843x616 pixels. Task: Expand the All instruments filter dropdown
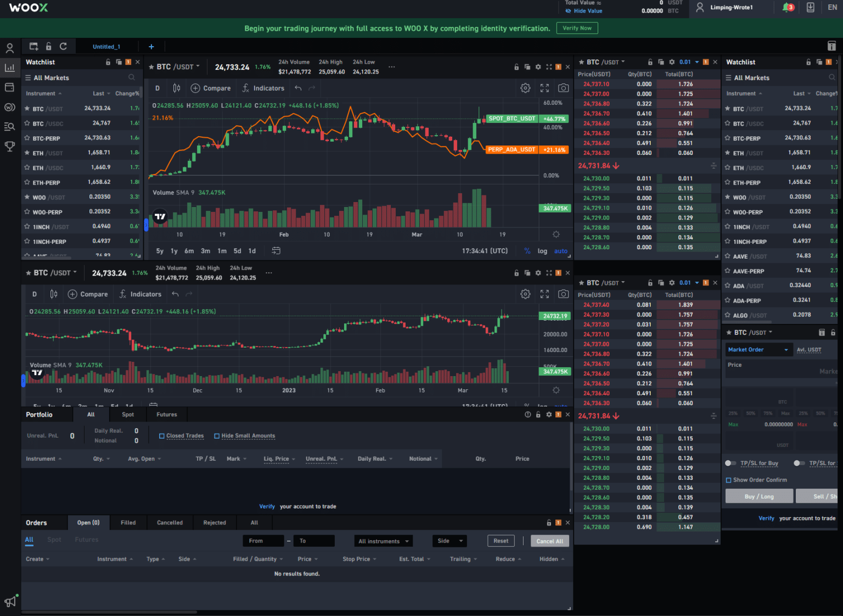[x=384, y=541]
